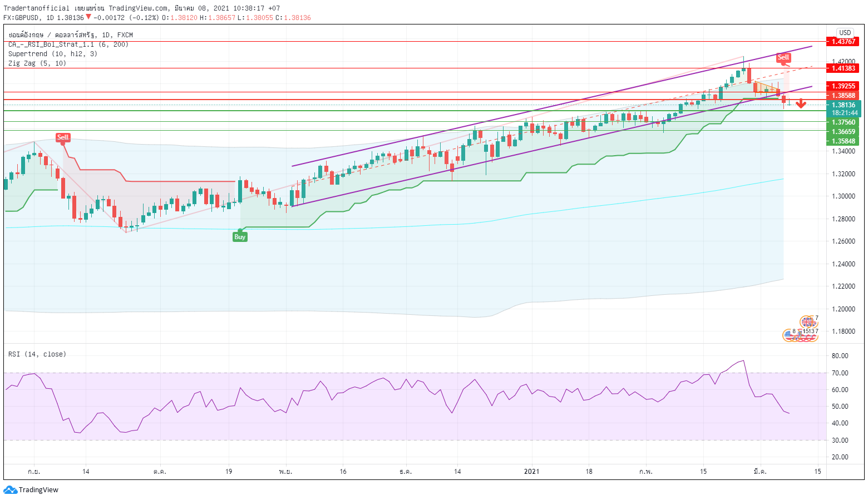
Task: Select the 1.41383 red price level label
Action: point(843,68)
